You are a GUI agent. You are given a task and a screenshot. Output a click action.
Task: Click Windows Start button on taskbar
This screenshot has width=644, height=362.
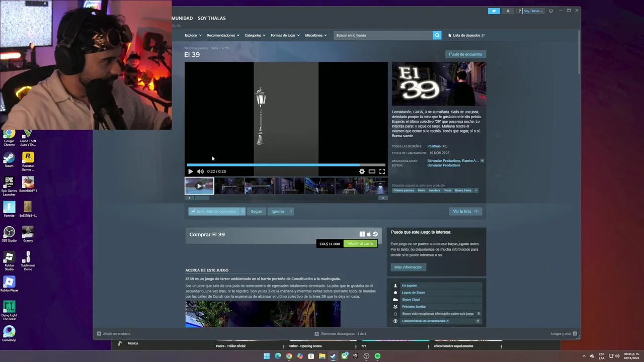(267, 356)
